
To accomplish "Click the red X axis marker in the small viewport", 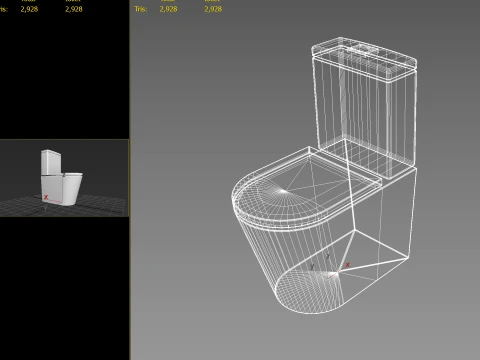I will click(x=46, y=197).
